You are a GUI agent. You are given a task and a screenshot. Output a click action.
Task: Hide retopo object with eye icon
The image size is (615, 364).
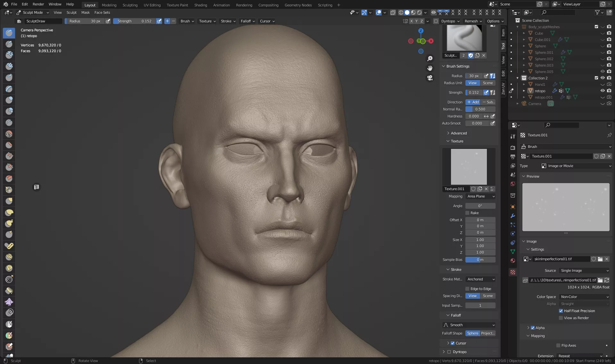(x=603, y=91)
